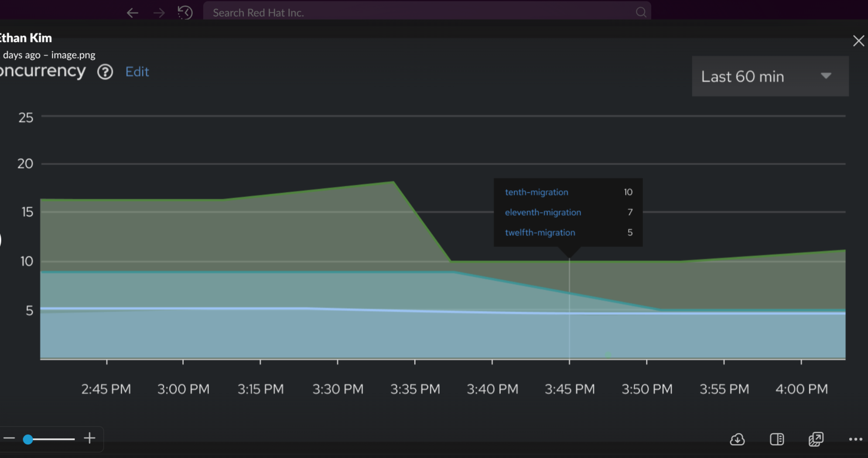Click the Edit link
The image size is (868, 458).
(x=137, y=72)
